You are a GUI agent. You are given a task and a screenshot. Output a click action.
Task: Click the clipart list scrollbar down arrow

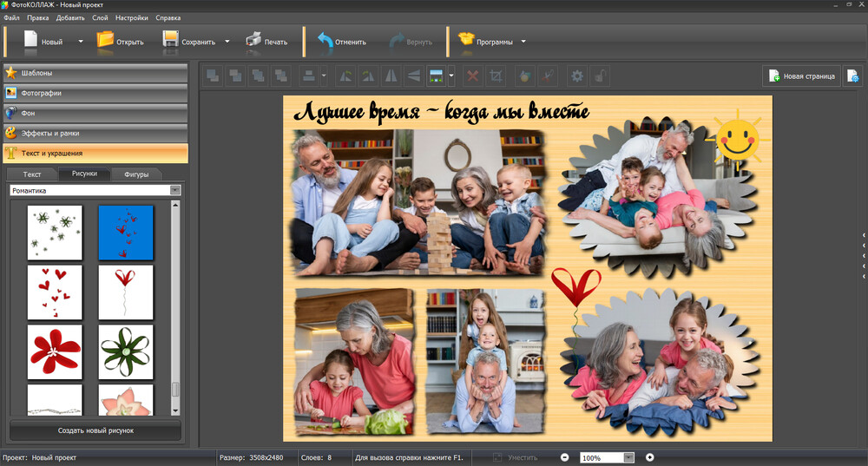point(175,411)
